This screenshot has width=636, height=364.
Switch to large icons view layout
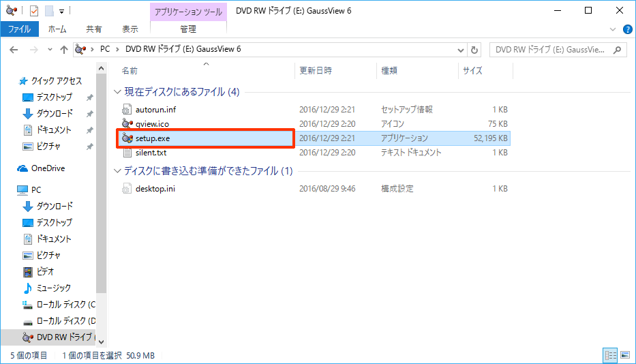click(625, 355)
